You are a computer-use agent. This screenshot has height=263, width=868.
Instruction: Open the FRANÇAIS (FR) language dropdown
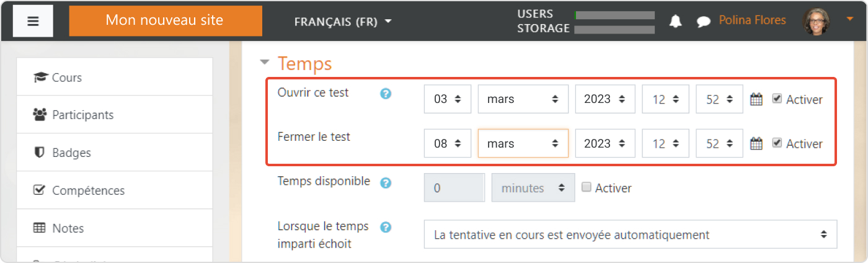pyautogui.click(x=343, y=22)
